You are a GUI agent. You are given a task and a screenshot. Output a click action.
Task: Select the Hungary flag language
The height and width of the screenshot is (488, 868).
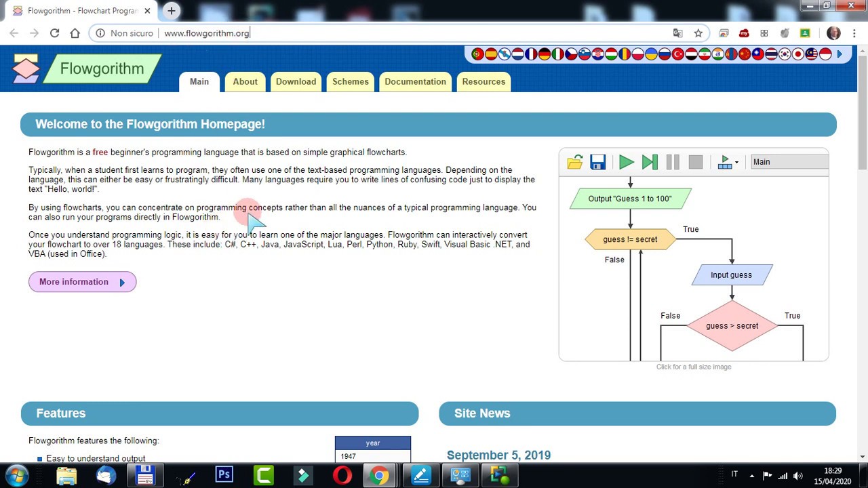(x=611, y=54)
